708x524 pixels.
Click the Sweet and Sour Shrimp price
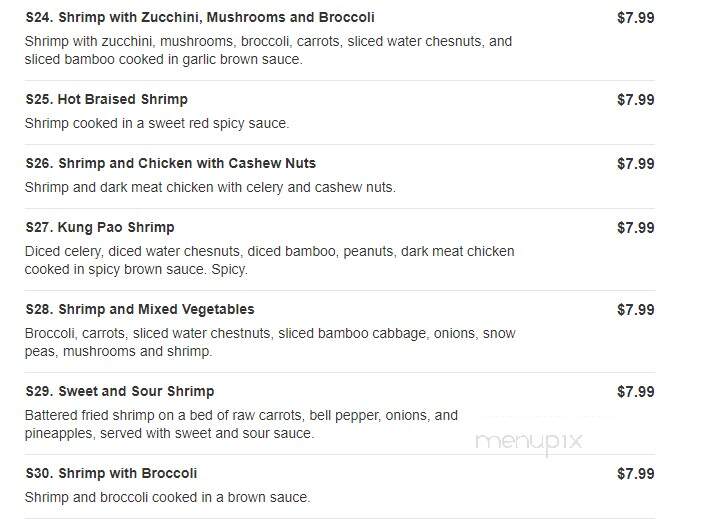(636, 392)
